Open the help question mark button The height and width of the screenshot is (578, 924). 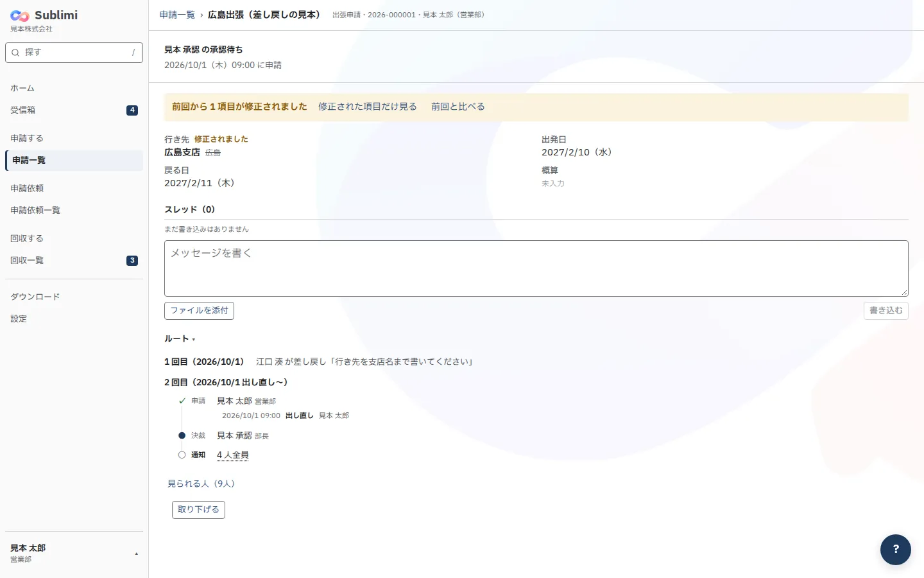pyautogui.click(x=896, y=550)
